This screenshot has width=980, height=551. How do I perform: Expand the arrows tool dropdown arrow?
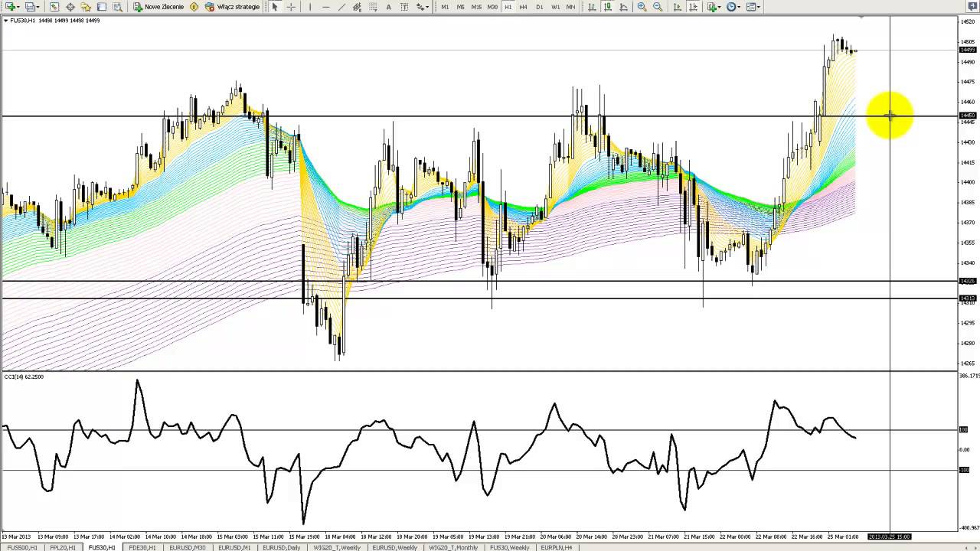[428, 7]
